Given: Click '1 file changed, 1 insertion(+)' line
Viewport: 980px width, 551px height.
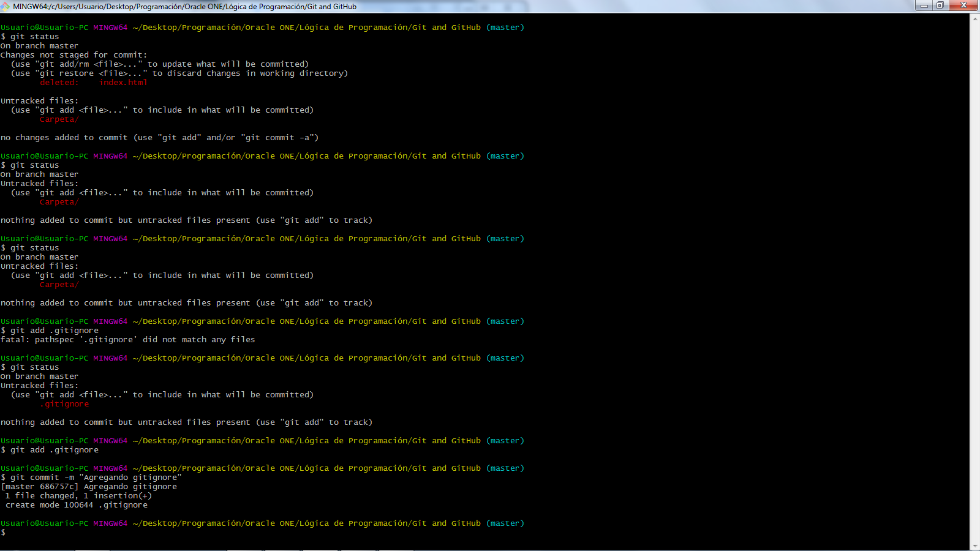Looking at the screenshot, I should coord(78,496).
